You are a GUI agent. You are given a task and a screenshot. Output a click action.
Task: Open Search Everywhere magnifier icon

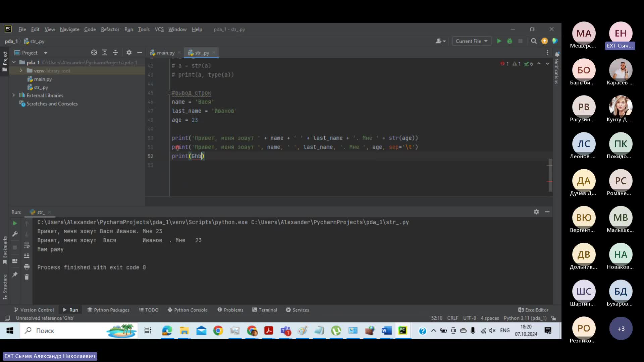pyautogui.click(x=534, y=41)
